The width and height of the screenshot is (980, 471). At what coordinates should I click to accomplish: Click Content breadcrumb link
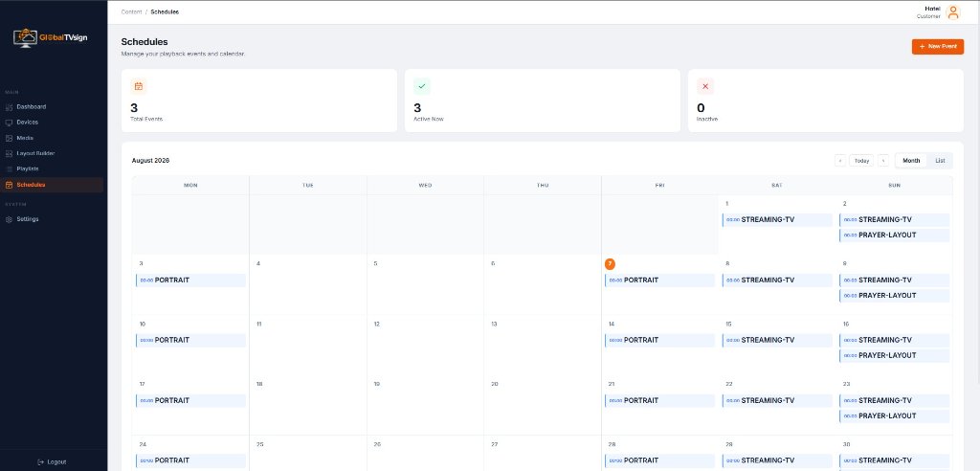131,11
